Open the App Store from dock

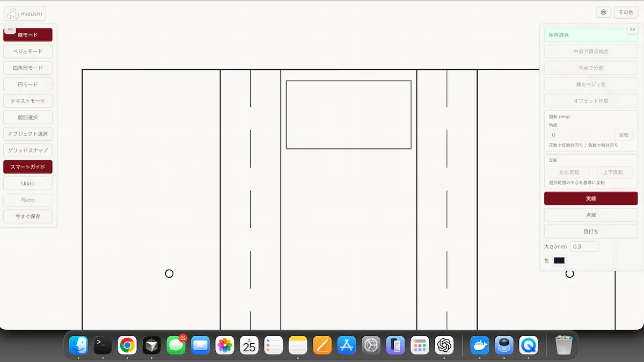[x=347, y=345]
